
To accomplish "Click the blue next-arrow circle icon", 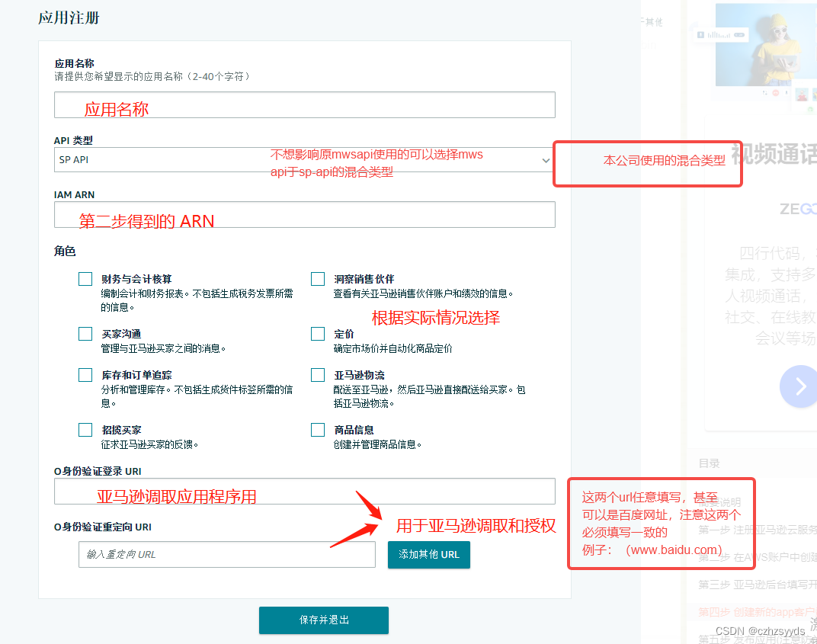I will coord(799,386).
